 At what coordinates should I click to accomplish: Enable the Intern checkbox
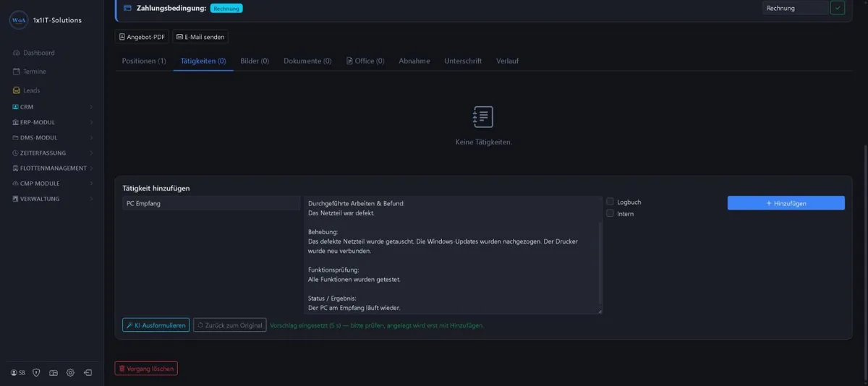point(610,214)
